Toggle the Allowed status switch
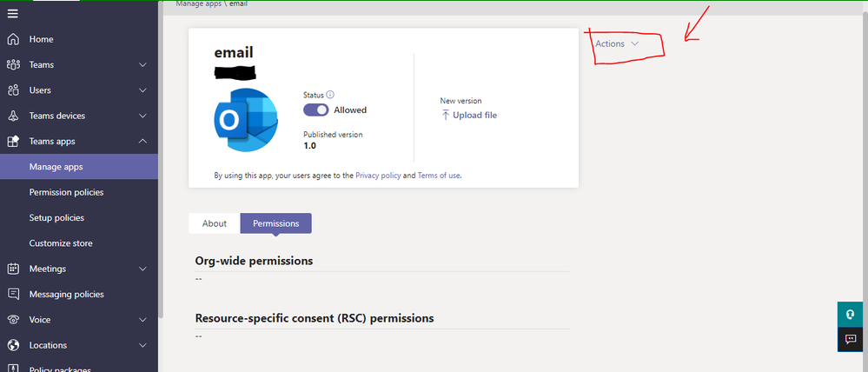This screenshot has height=372, width=868. (x=316, y=110)
